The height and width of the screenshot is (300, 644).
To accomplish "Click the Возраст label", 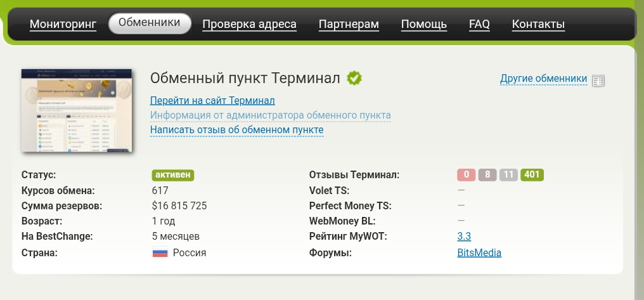I will pyautogui.click(x=42, y=221).
